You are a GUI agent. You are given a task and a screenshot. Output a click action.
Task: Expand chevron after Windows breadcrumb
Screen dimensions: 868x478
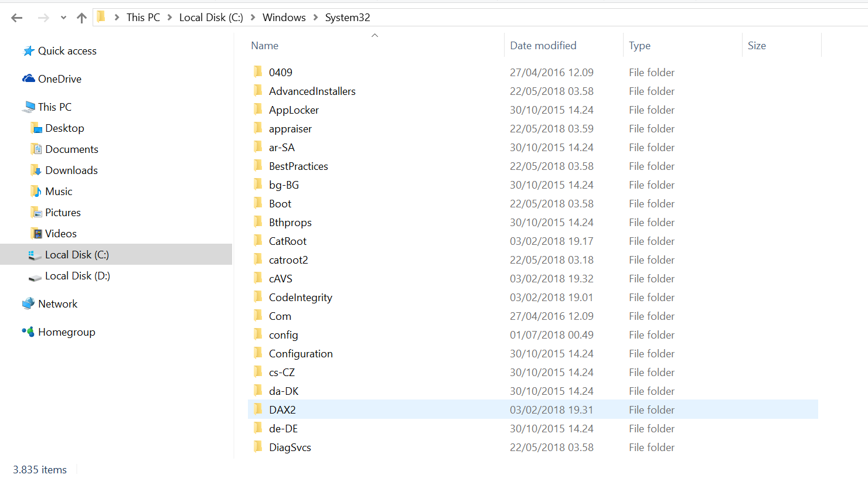(x=315, y=18)
